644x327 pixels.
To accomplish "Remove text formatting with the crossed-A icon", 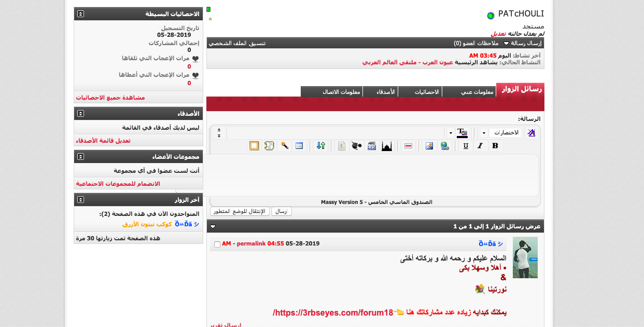I will 531,133.
